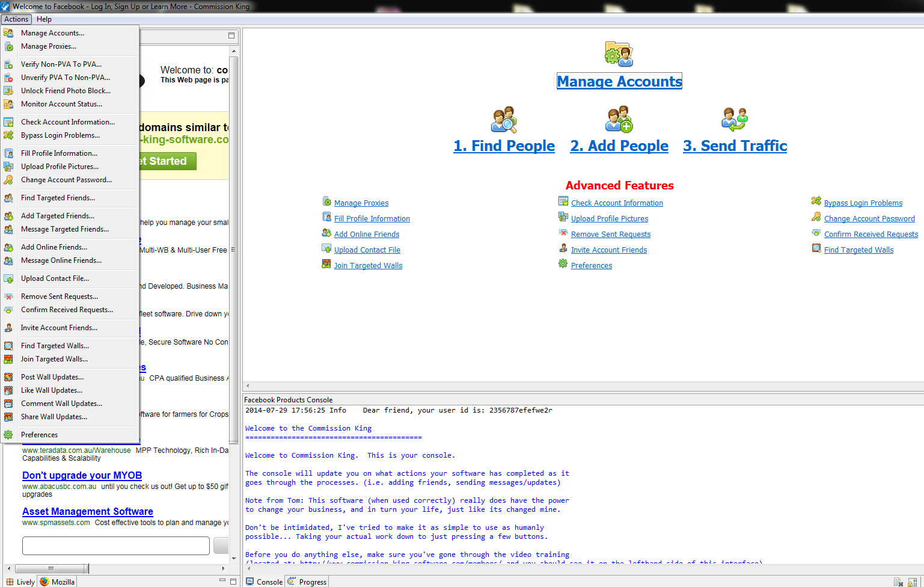Open the Actions menu
Image resolution: width=924 pixels, height=587 pixels.
pyautogui.click(x=16, y=19)
